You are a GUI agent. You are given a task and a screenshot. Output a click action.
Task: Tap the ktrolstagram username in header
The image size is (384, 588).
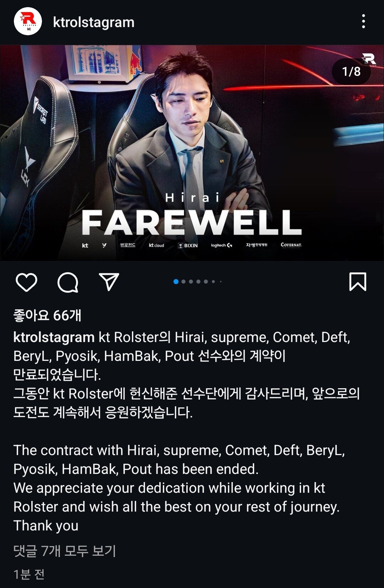coord(94,22)
